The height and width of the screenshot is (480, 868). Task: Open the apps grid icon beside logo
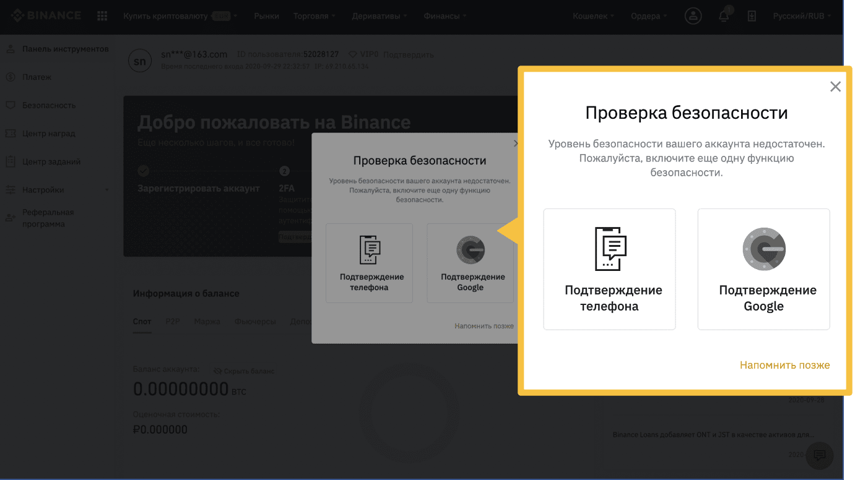[x=103, y=16]
